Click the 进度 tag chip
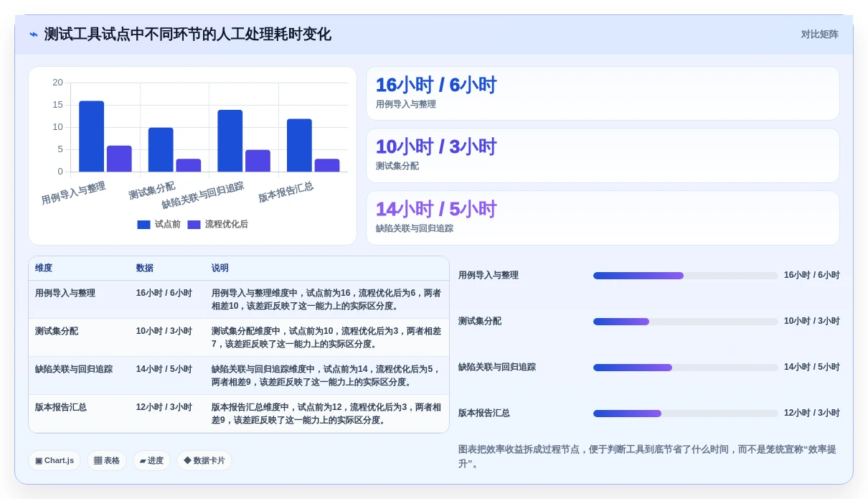This screenshot has height=499, width=868. [151, 460]
